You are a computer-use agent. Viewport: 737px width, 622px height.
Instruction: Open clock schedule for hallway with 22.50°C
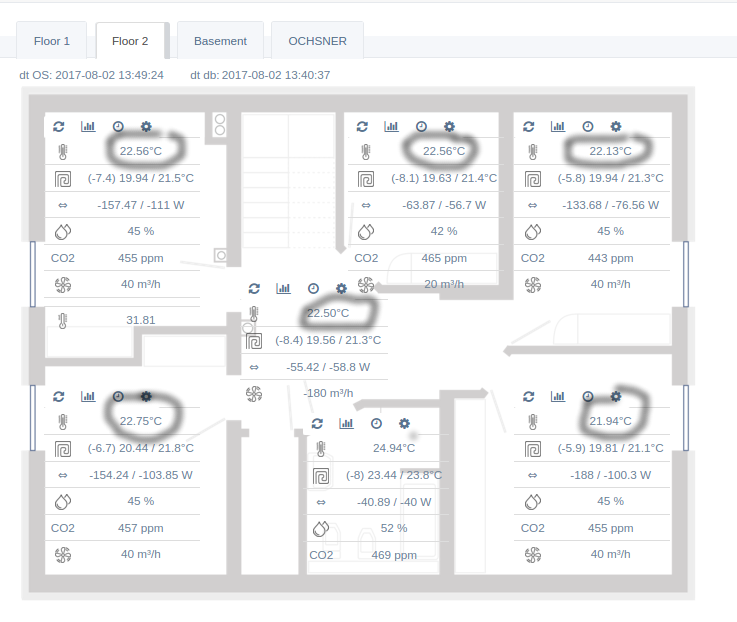(x=314, y=288)
